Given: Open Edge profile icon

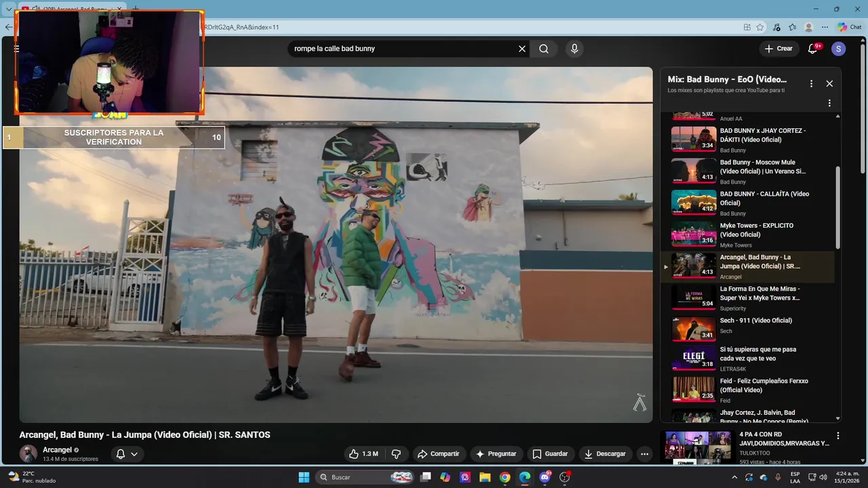Looking at the screenshot, I should coord(808,27).
